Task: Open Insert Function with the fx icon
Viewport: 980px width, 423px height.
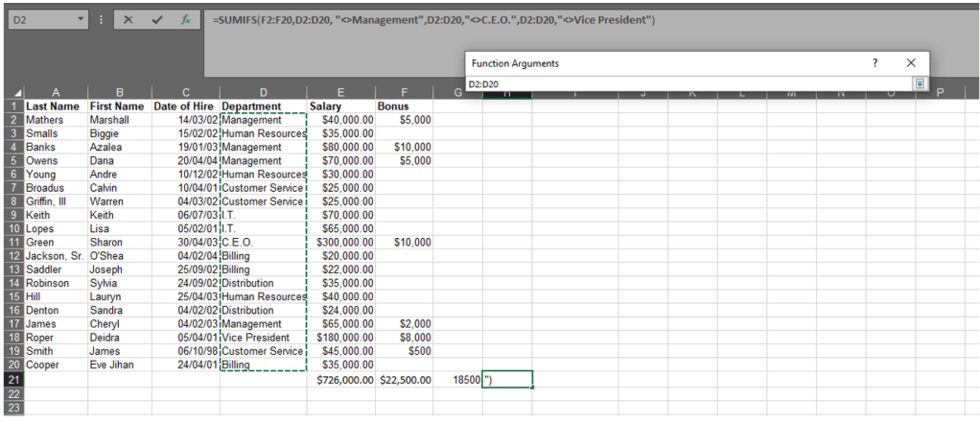Action: point(185,19)
